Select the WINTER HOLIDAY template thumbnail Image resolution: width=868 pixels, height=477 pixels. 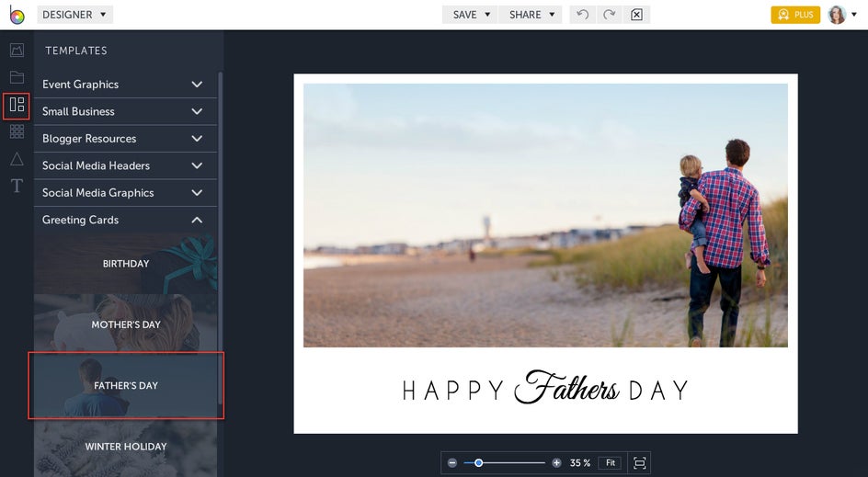(x=126, y=447)
